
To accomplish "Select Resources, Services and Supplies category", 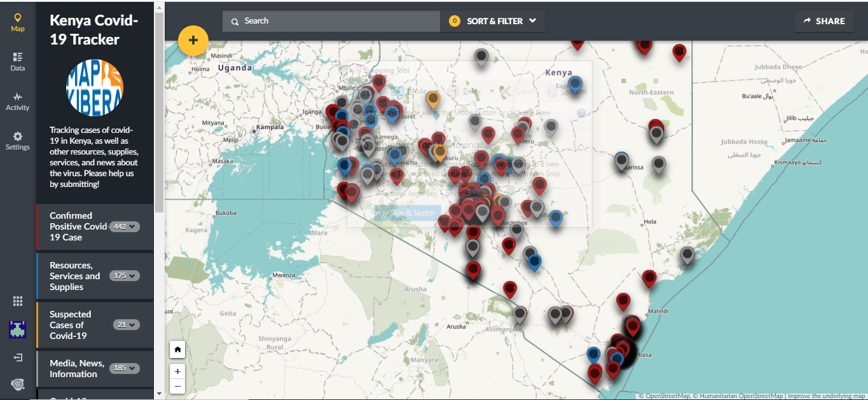I will click(95, 276).
